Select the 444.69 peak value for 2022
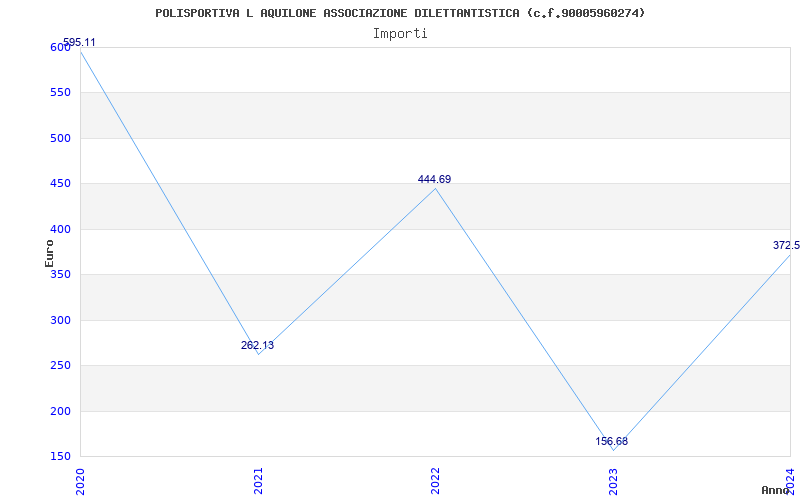The height and width of the screenshot is (500, 800). click(x=434, y=180)
